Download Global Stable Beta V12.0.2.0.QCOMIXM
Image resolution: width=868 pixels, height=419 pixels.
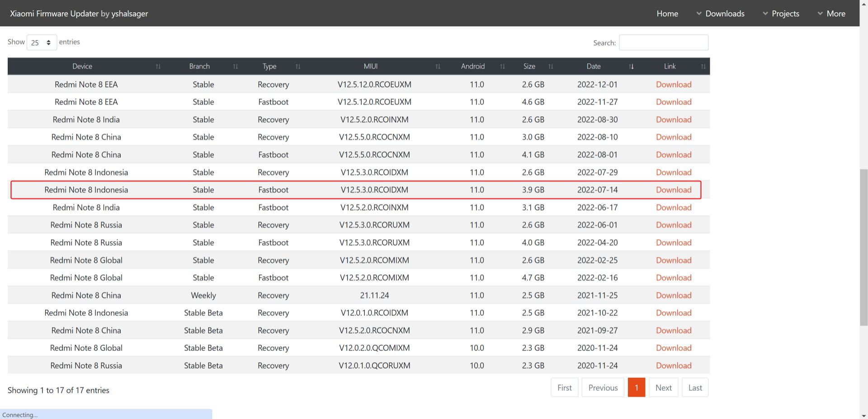click(674, 348)
